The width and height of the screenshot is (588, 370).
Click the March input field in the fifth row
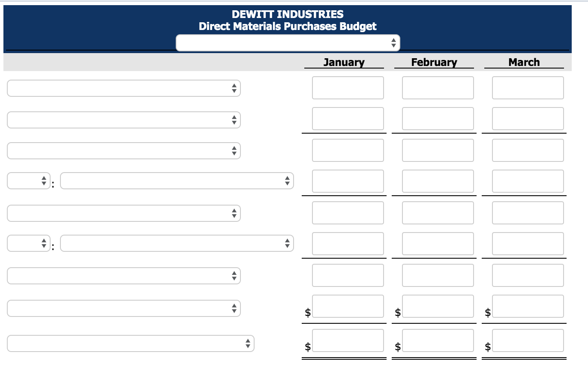tap(528, 212)
